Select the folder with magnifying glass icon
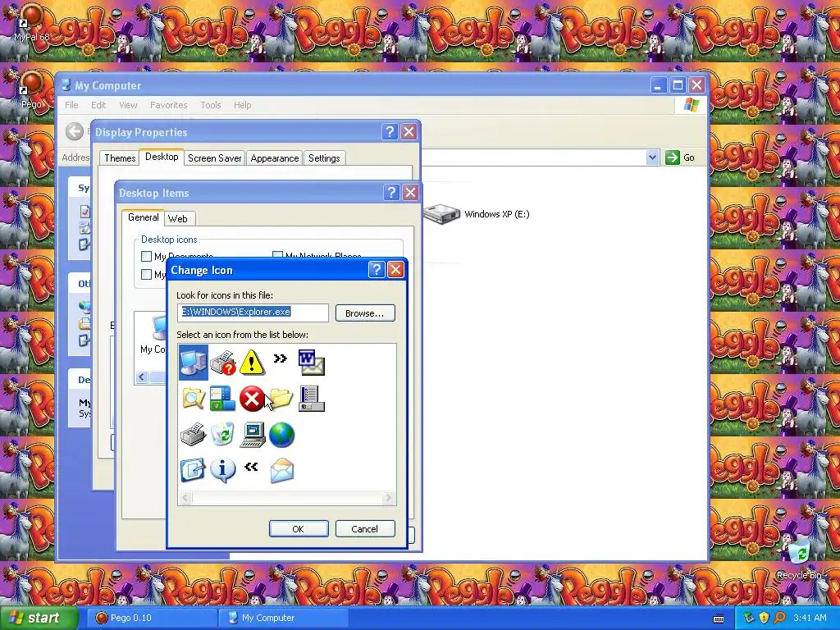Image resolution: width=840 pixels, height=630 pixels. (194, 399)
